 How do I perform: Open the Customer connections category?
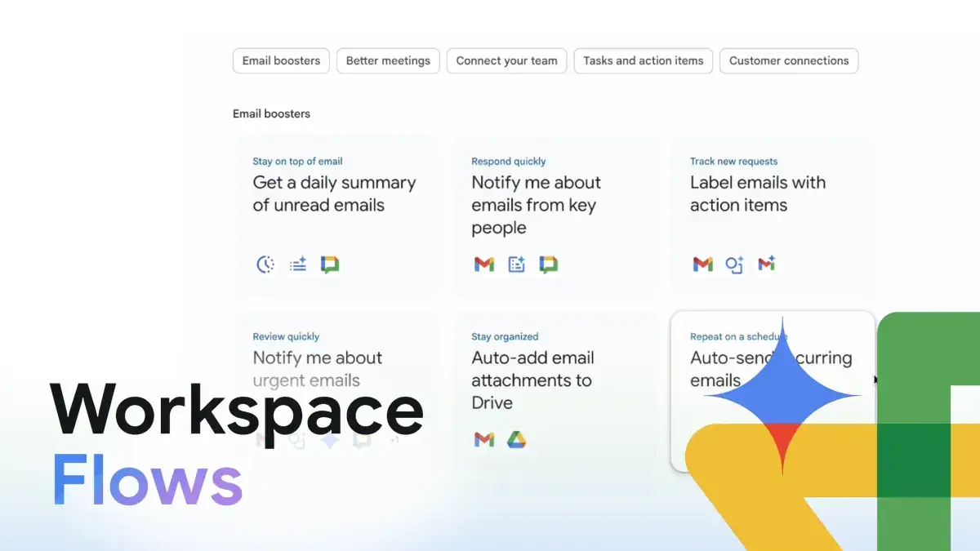coord(789,60)
